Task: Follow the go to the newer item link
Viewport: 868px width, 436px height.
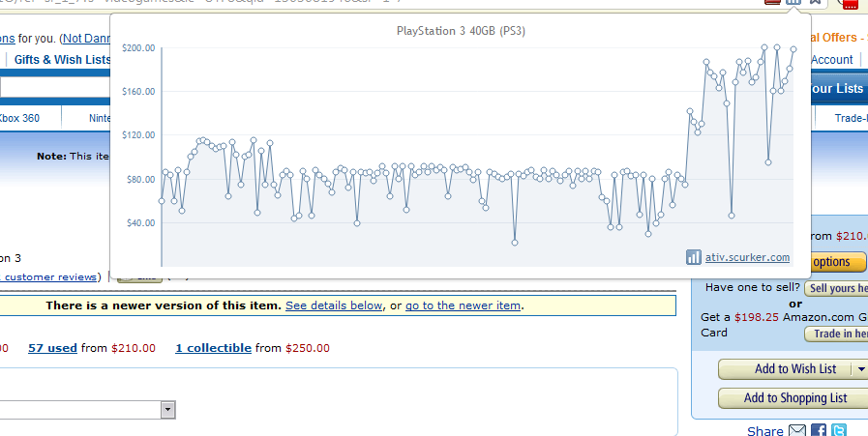Action: pyautogui.click(x=463, y=305)
